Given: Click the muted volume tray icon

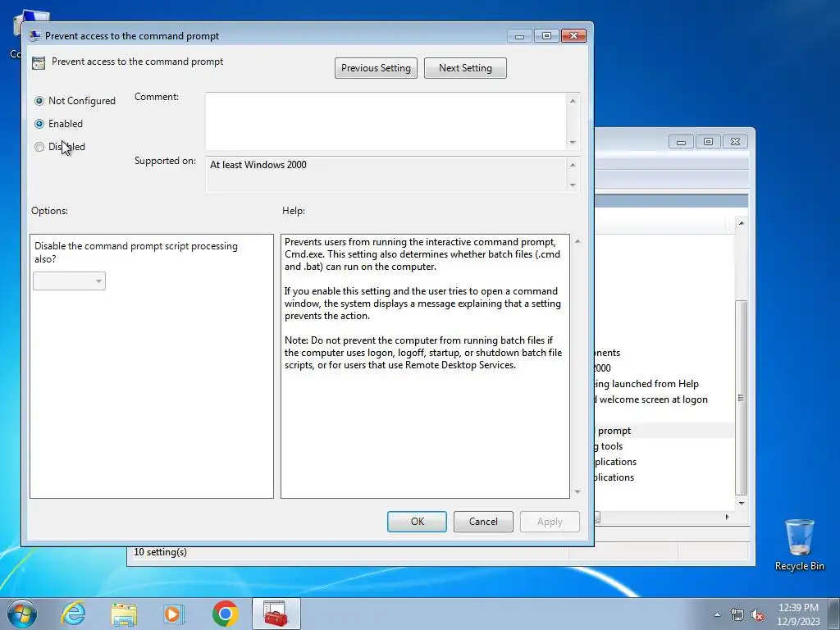Looking at the screenshot, I should [x=757, y=614].
